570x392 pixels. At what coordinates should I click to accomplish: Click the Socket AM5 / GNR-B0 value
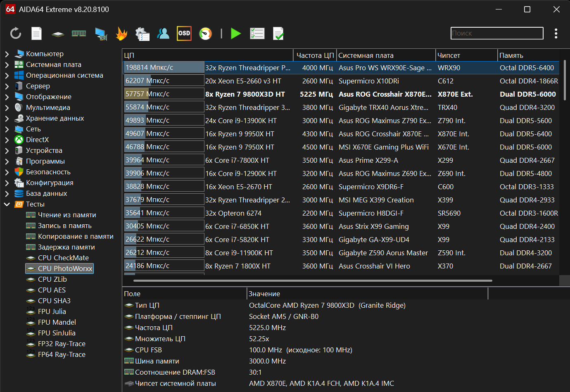284,316
